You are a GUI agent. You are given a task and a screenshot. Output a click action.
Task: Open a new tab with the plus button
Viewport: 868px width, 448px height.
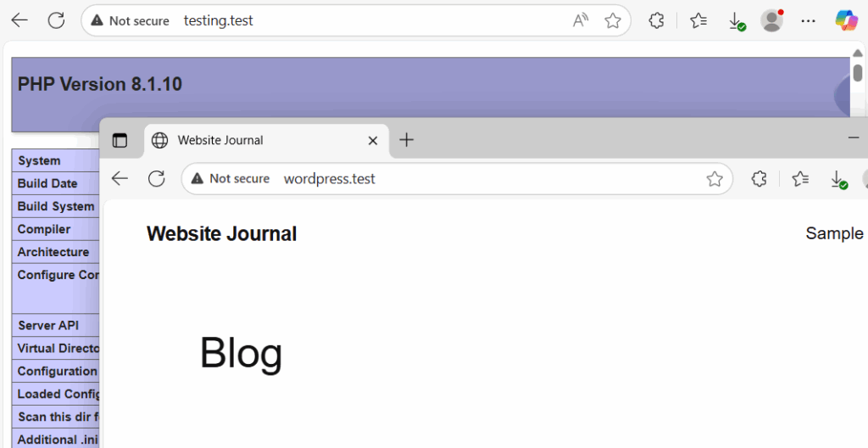tap(406, 141)
